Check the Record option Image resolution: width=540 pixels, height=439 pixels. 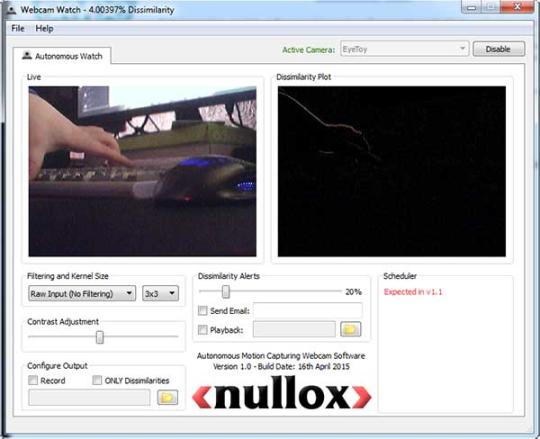[x=33, y=380]
